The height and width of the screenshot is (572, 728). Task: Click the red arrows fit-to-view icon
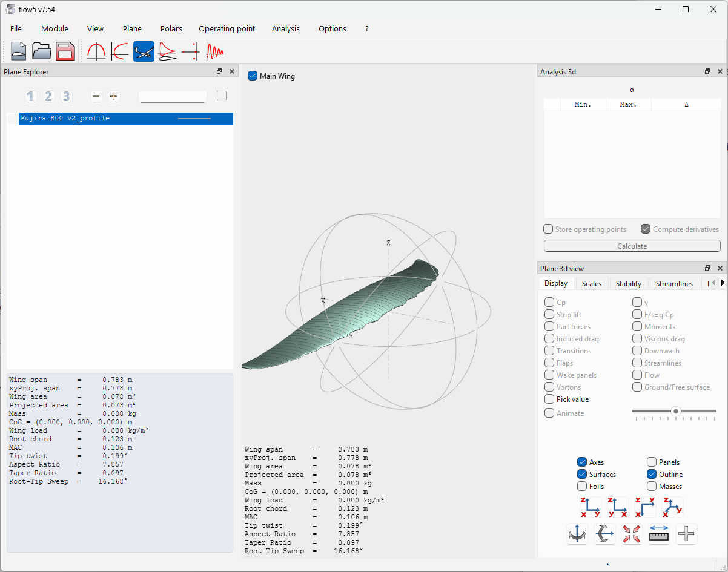[x=631, y=534]
